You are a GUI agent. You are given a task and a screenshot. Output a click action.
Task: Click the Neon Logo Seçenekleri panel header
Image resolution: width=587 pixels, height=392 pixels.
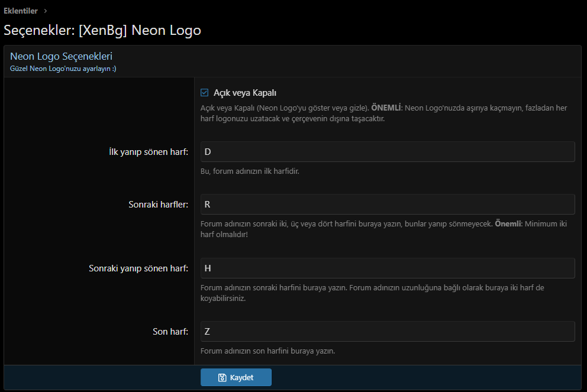pyautogui.click(x=61, y=57)
